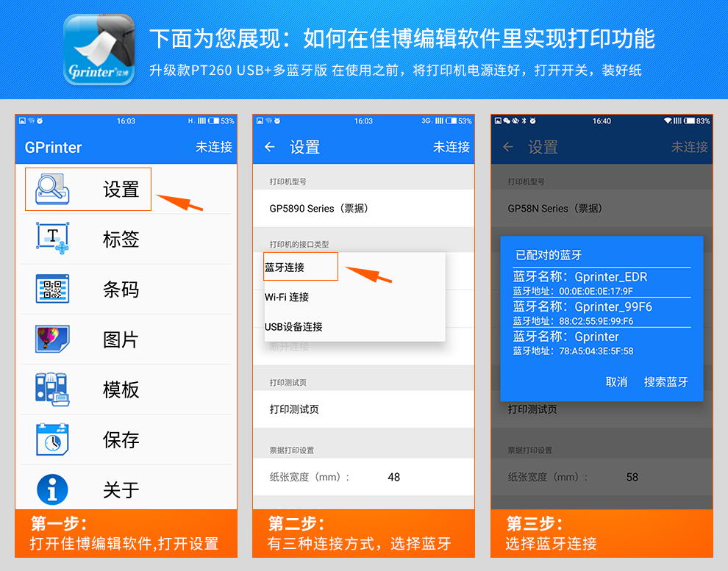Open the 标签 label editor icon
Image resolution: width=728 pixels, height=571 pixels.
click(52, 238)
